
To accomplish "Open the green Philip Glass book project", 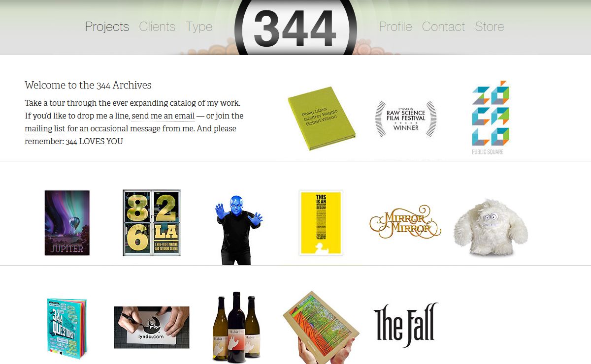I will click(x=322, y=119).
